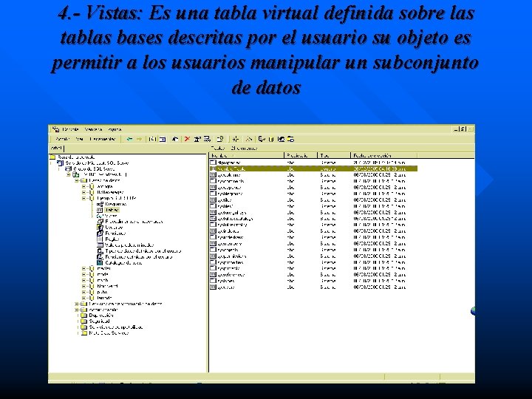Expand the Northwind database node
The image size is (532, 399).
point(83,286)
